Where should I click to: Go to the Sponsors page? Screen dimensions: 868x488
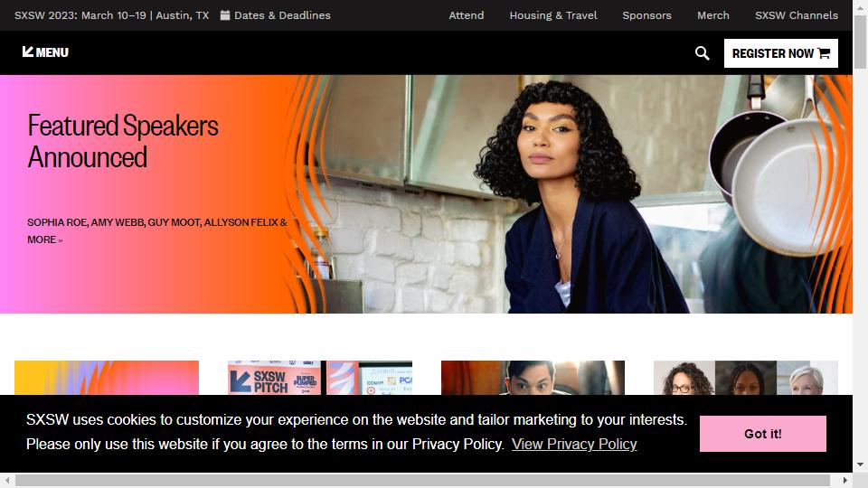click(646, 15)
